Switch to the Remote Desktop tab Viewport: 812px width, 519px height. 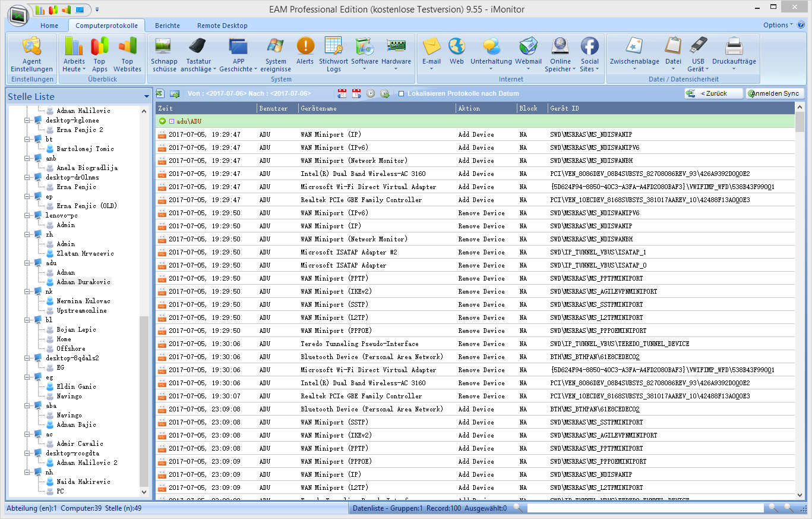tap(222, 26)
